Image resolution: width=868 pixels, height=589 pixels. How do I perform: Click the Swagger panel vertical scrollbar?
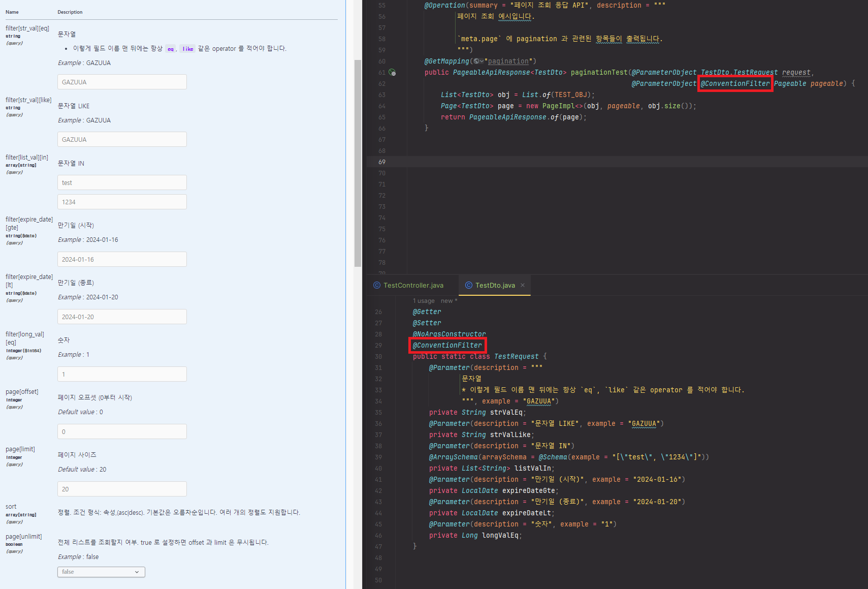[358, 163]
